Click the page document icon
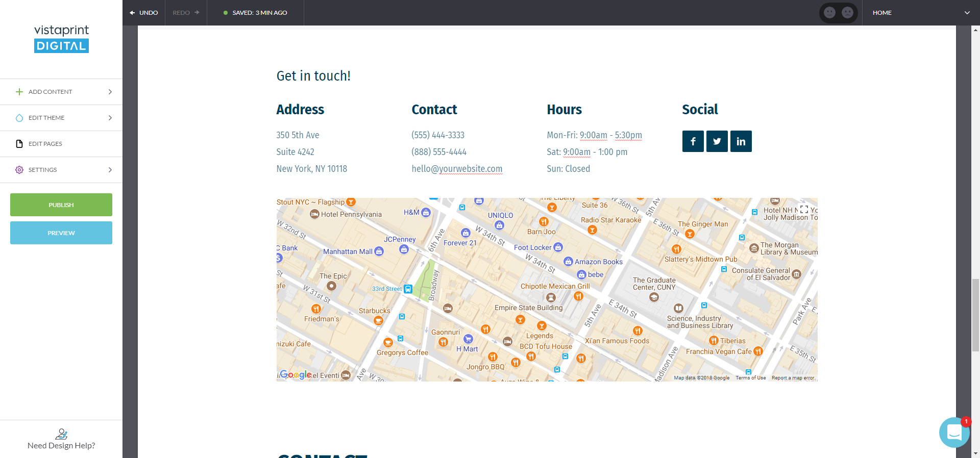The width and height of the screenshot is (980, 458). (x=19, y=144)
